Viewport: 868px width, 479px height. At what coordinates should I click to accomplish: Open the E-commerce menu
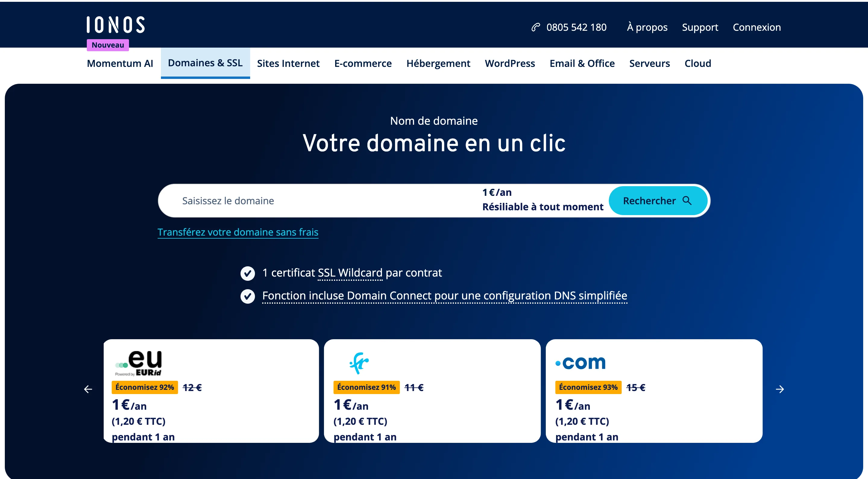tap(363, 63)
